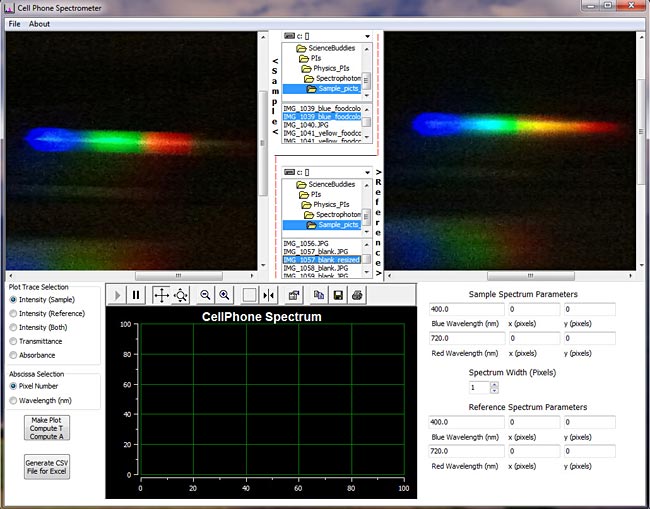
Task: Choose the Absorbance radio button
Action: 14,355
